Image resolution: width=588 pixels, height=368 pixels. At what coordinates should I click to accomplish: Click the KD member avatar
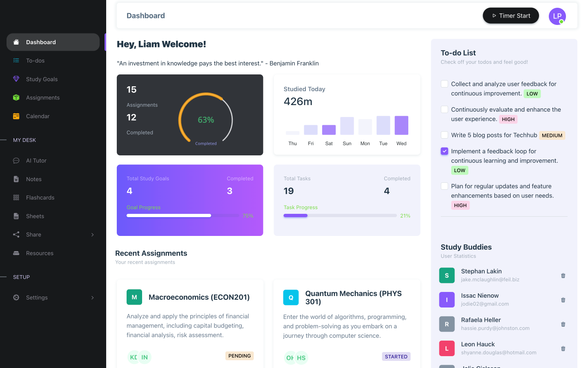pyautogui.click(x=134, y=357)
